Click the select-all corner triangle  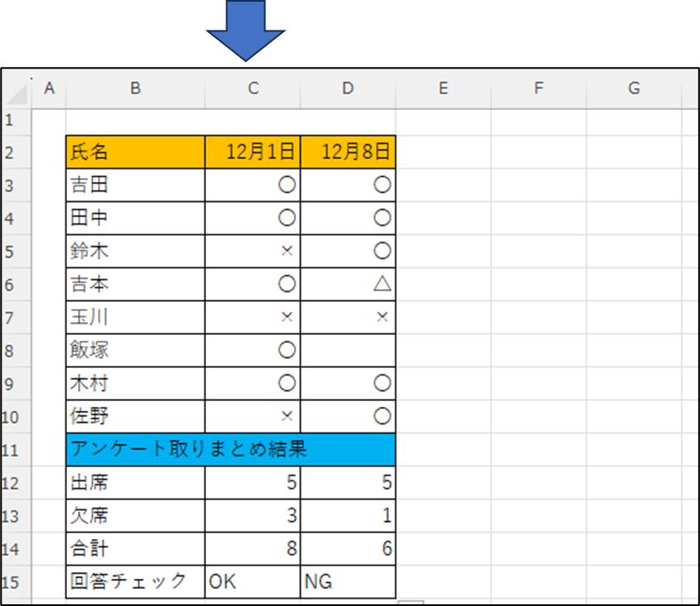[x=18, y=93]
